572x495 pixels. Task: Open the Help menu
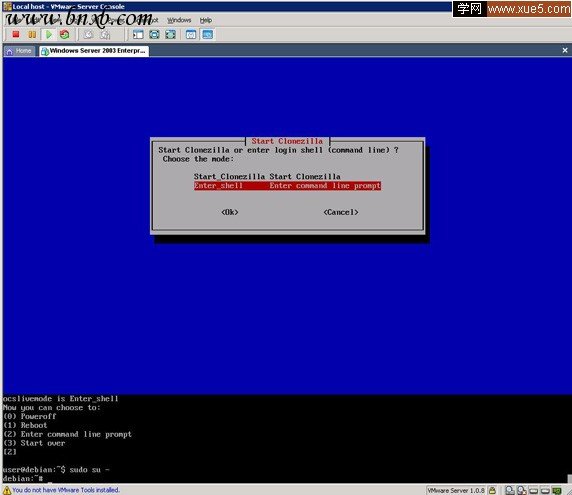point(206,20)
